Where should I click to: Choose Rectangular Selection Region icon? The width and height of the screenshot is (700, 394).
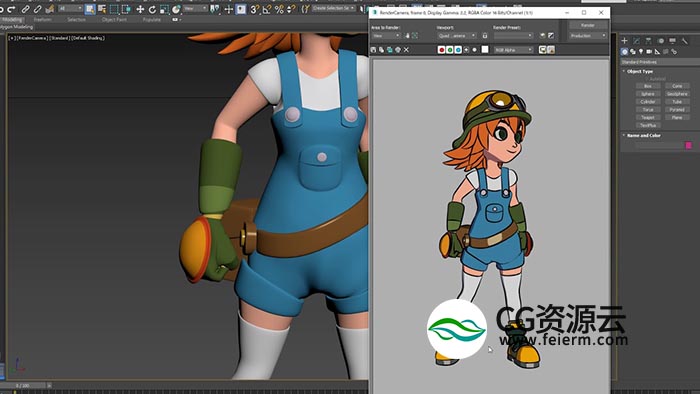pyautogui.click(x=114, y=9)
